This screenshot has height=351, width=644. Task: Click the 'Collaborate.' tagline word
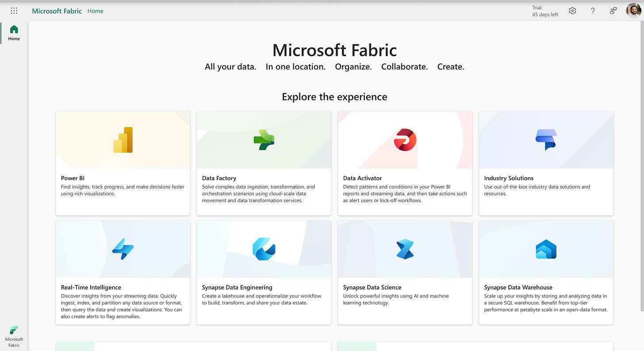404,67
